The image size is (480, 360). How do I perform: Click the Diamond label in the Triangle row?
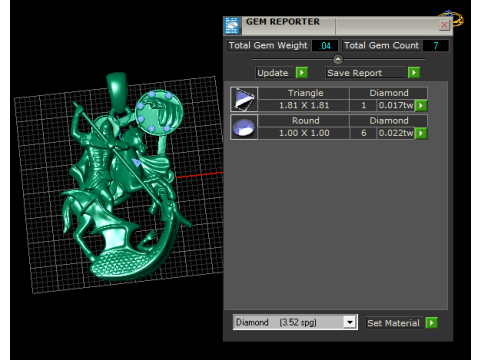pyautogui.click(x=388, y=93)
